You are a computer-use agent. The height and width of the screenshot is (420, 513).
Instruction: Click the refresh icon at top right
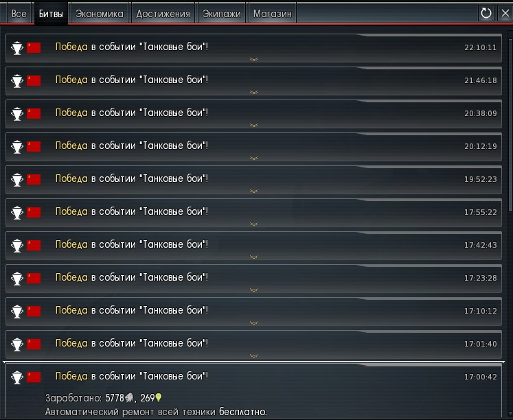486,14
